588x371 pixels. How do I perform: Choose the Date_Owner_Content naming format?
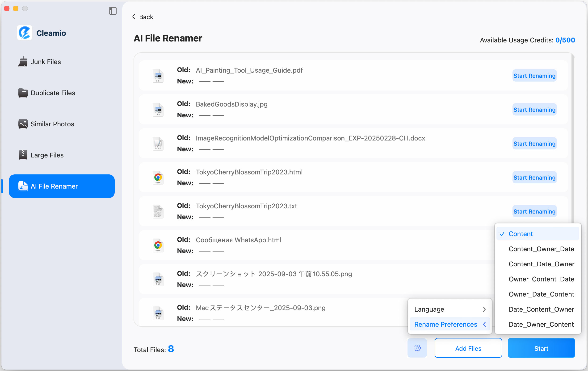541,324
